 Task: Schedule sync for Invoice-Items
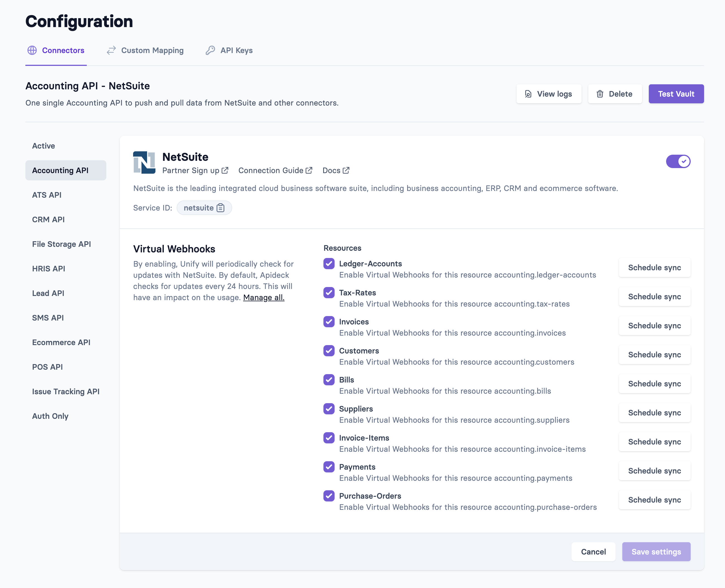tap(654, 442)
